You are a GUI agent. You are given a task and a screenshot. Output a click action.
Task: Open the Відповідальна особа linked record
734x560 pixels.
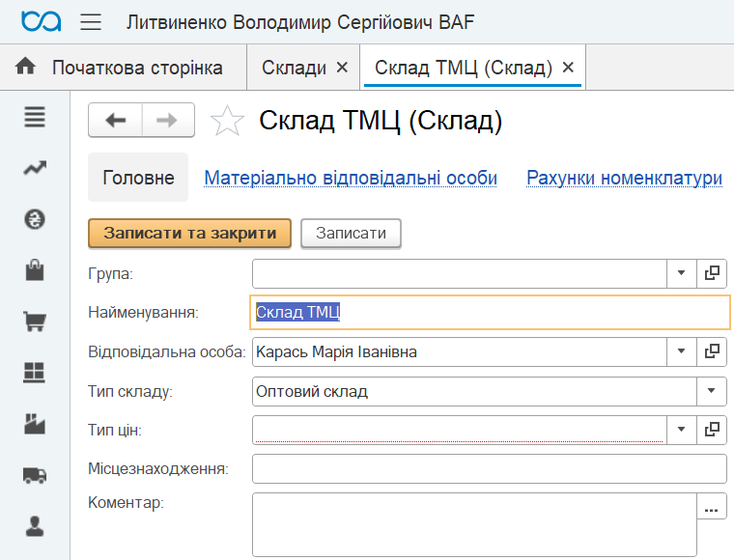pyautogui.click(x=712, y=351)
